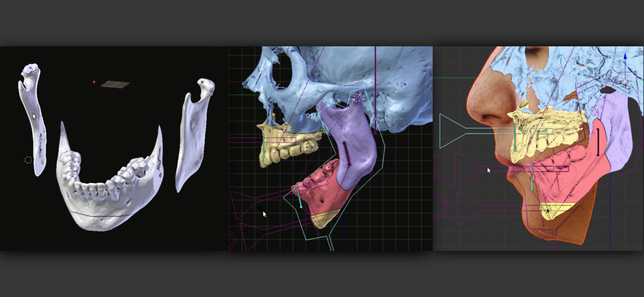
Task: Click the small red-green grid plane object
Action: tap(115, 84)
